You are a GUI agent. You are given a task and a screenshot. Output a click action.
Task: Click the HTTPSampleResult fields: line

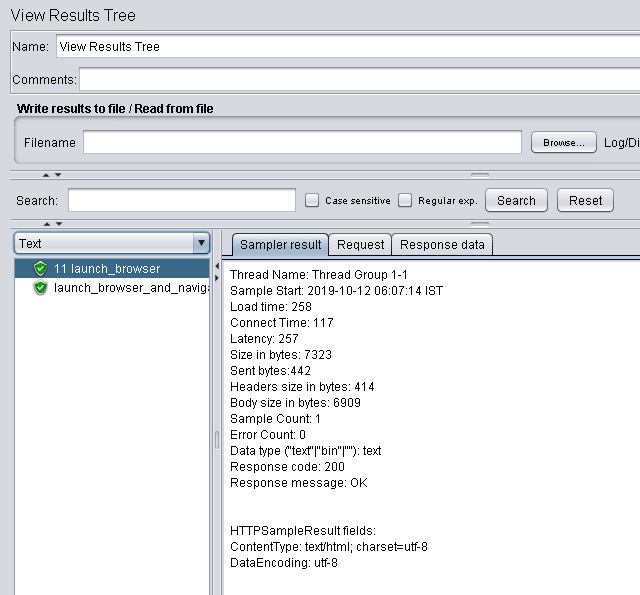303,531
